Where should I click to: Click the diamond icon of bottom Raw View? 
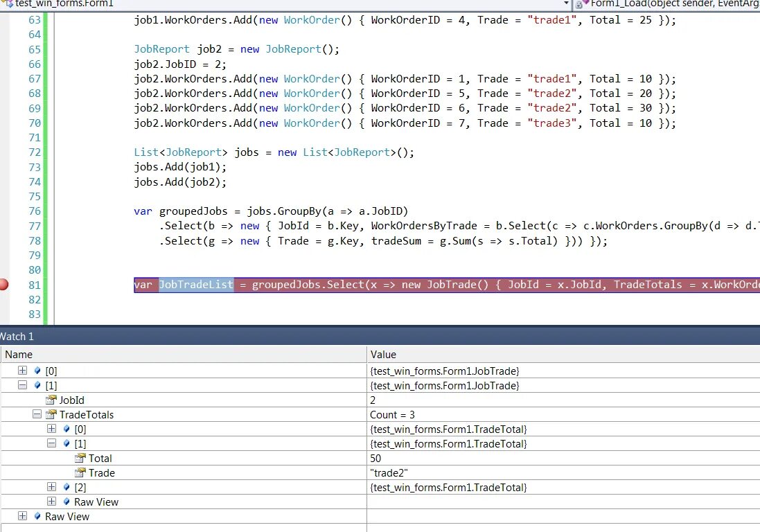pos(37,516)
